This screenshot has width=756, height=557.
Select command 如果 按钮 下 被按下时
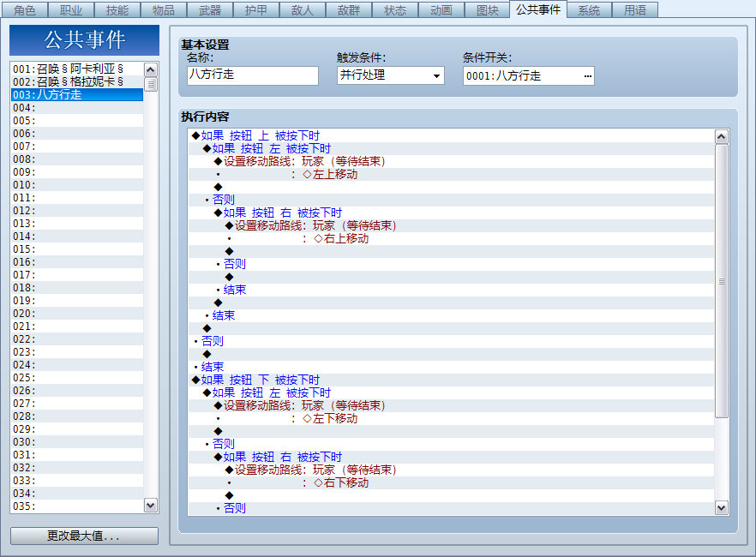tap(451, 380)
